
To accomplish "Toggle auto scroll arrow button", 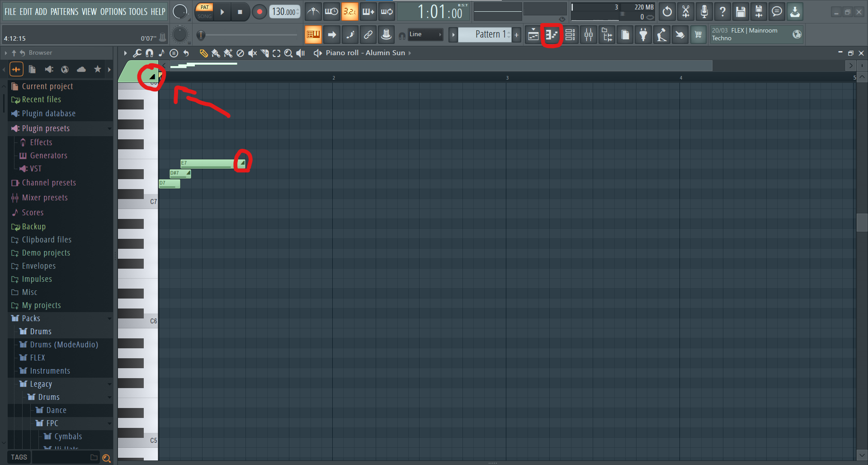I will (331, 34).
